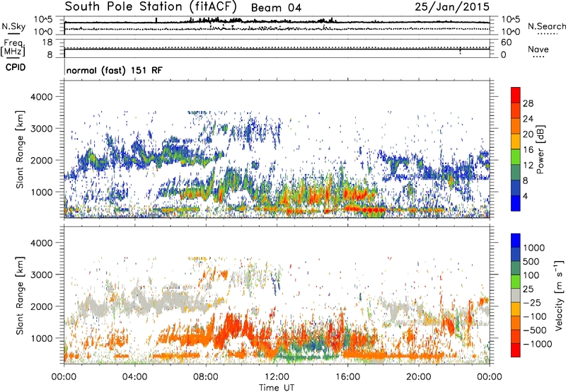
Task: Click the '04:00' time axis tick label
Action: click(134, 377)
